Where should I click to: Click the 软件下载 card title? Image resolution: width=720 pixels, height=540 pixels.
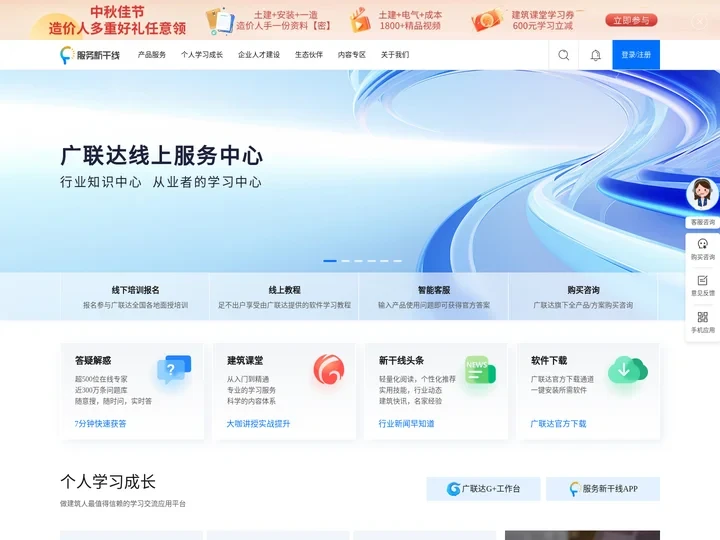(549, 360)
